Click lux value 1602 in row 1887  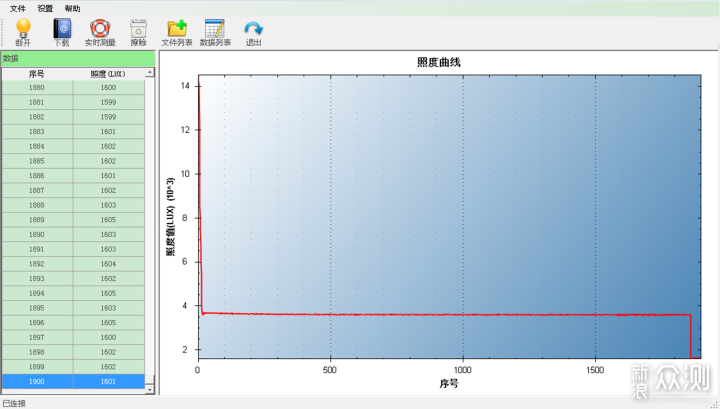pyautogui.click(x=108, y=190)
